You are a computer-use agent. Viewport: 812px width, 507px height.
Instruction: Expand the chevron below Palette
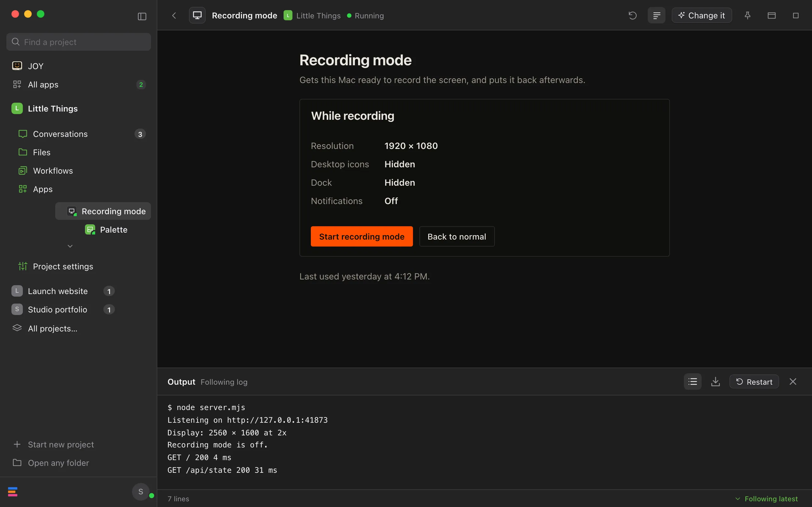(70, 246)
